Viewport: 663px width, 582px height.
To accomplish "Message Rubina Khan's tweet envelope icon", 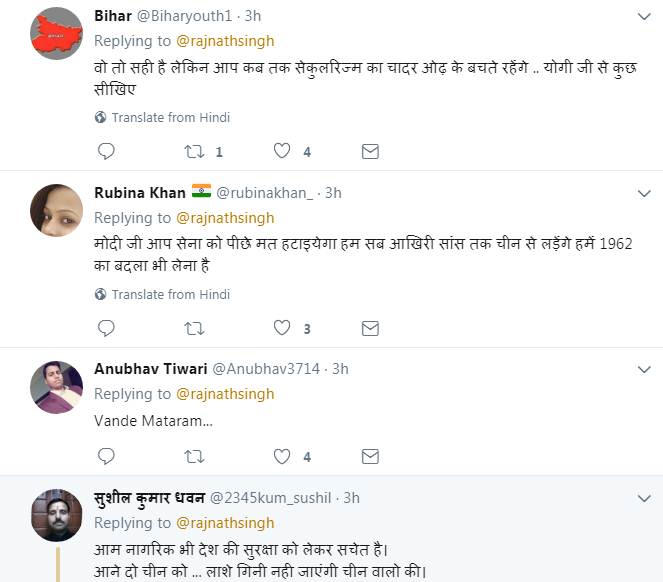I will 370,328.
